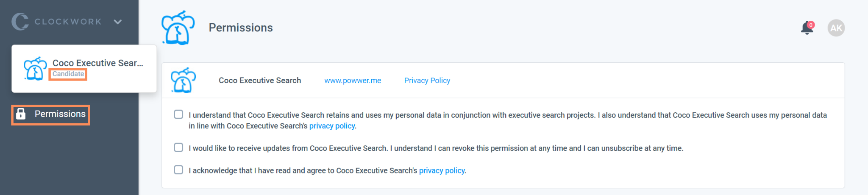Screen dimensions: 868x195
Task: Open www.powwer.me website link
Action: tap(353, 81)
